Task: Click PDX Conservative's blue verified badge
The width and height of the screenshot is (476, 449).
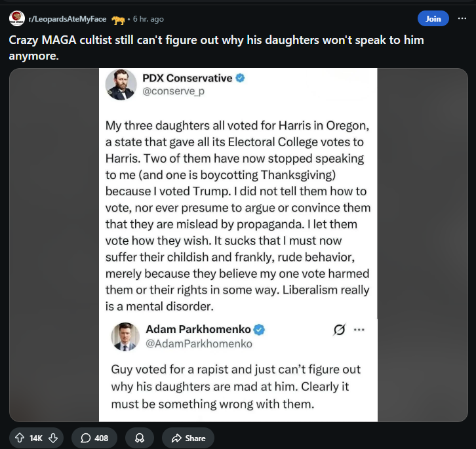Action: [241, 78]
